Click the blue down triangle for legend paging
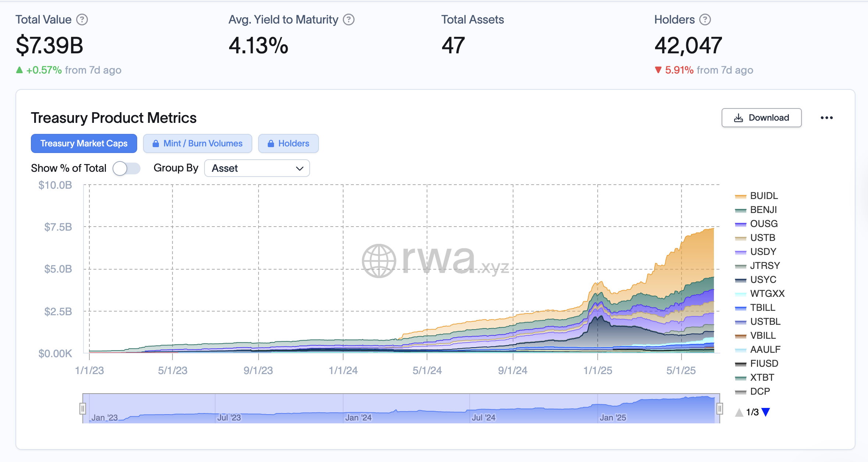This screenshot has width=868, height=462. coord(765,412)
